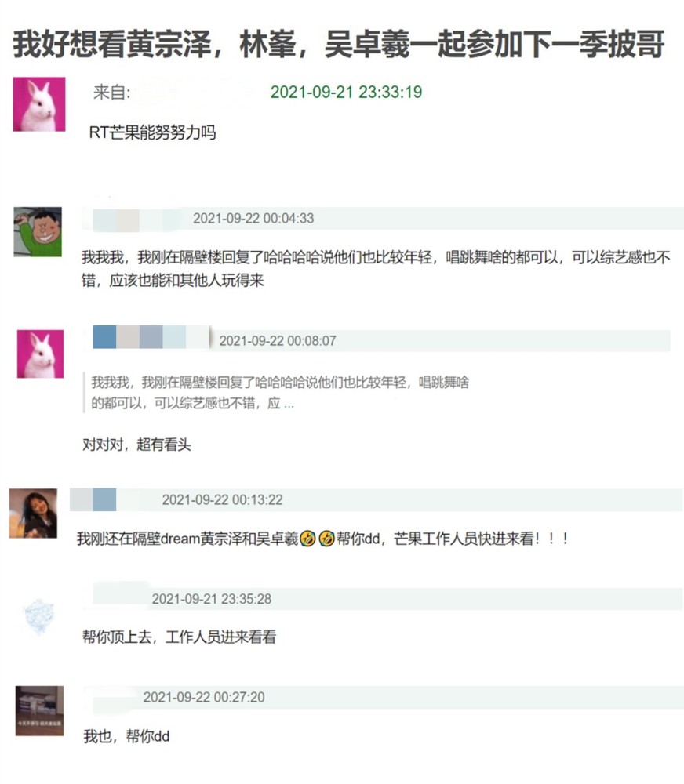This screenshot has height=784, width=684.
Task: Click the original poster's pink rabbit avatar
Action: 39,104
